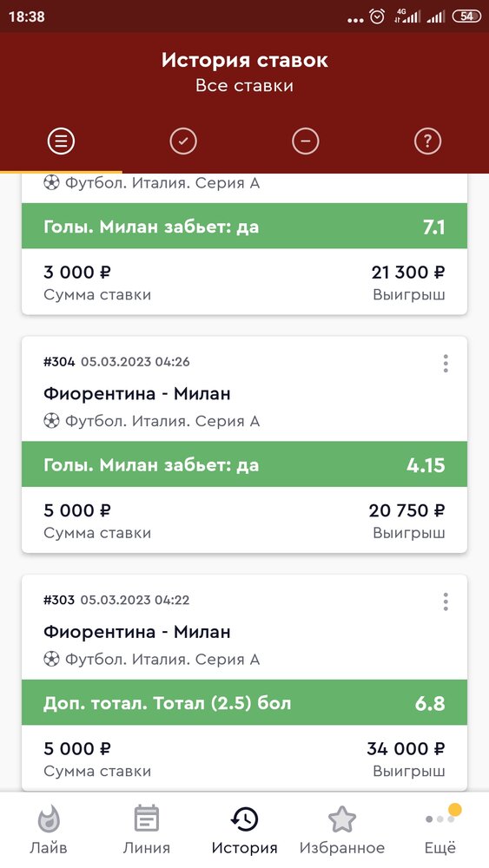Open the Тотал (2.5) бол 6.8 bet

[x=244, y=703]
